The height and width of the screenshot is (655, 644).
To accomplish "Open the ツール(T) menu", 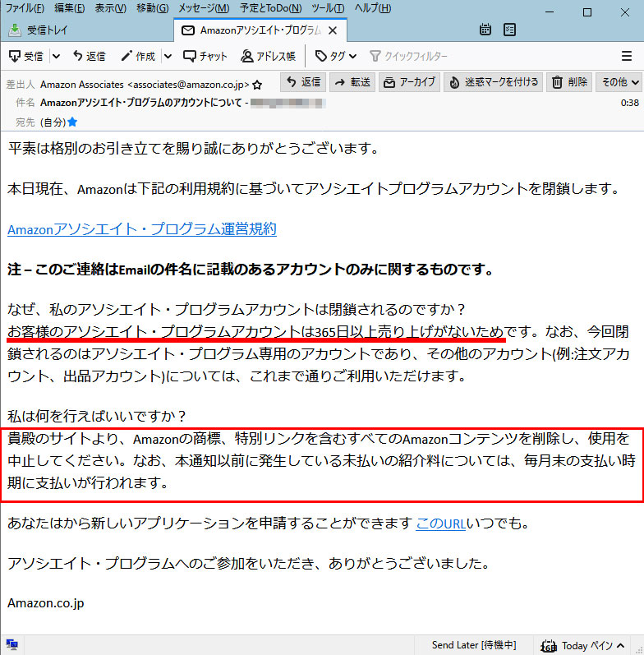I will tap(328, 8).
